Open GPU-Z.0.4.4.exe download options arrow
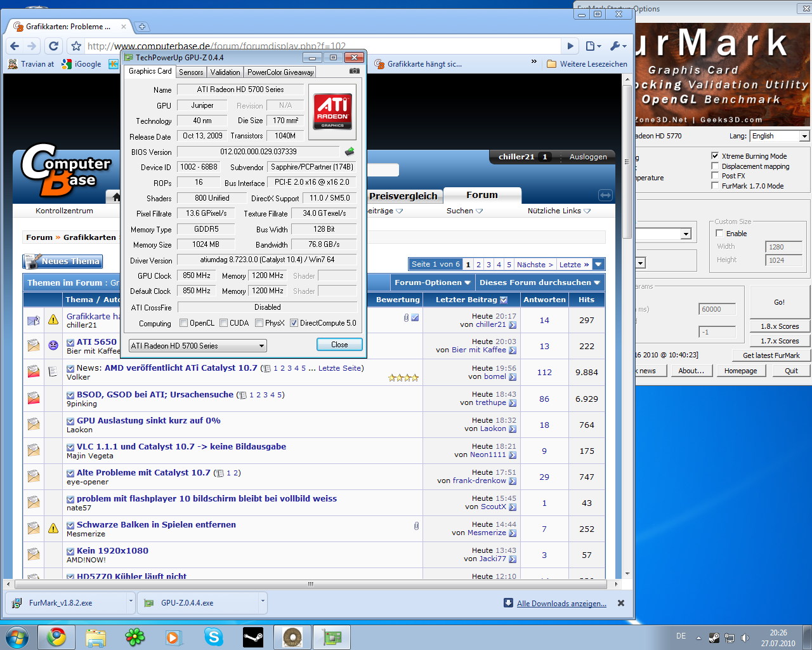Screen dimensions: 812x650 (262, 602)
